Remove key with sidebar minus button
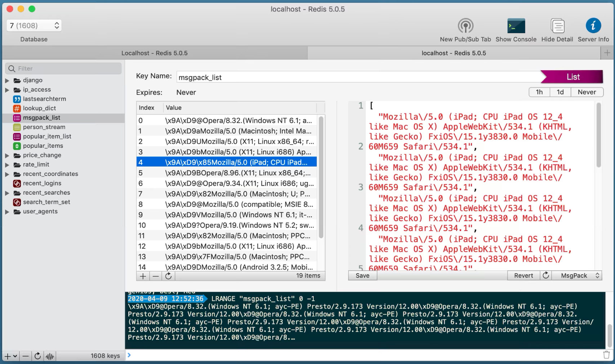 (x=25, y=356)
